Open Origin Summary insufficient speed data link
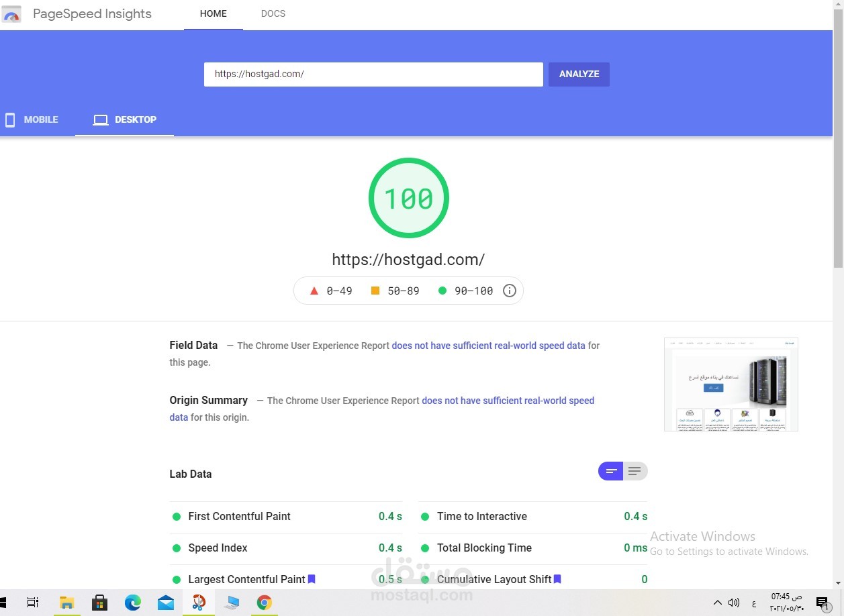 (x=508, y=401)
